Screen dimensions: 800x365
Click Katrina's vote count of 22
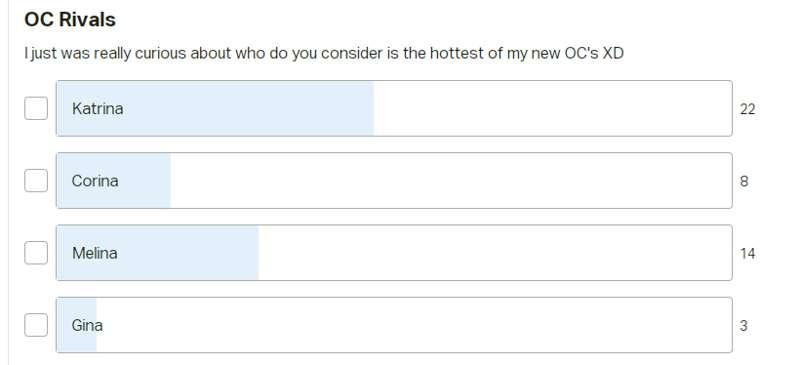pyautogui.click(x=747, y=109)
